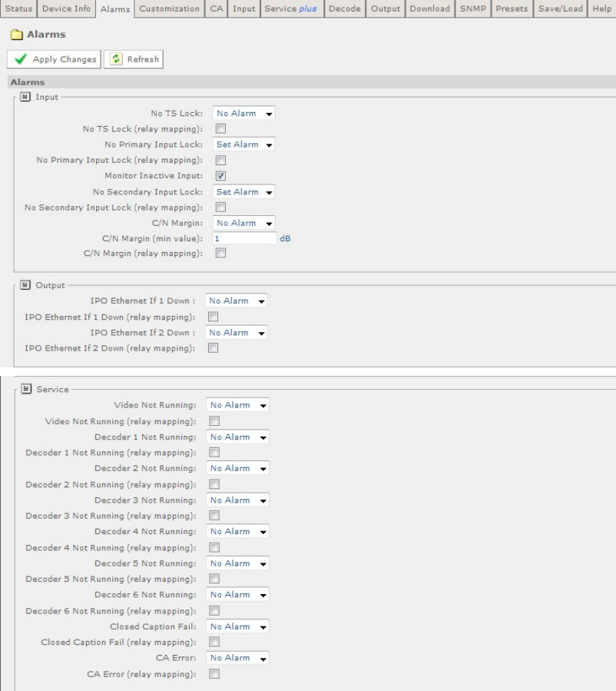Open the Status tab
This screenshot has height=691, width=616.
click(18, 8)
